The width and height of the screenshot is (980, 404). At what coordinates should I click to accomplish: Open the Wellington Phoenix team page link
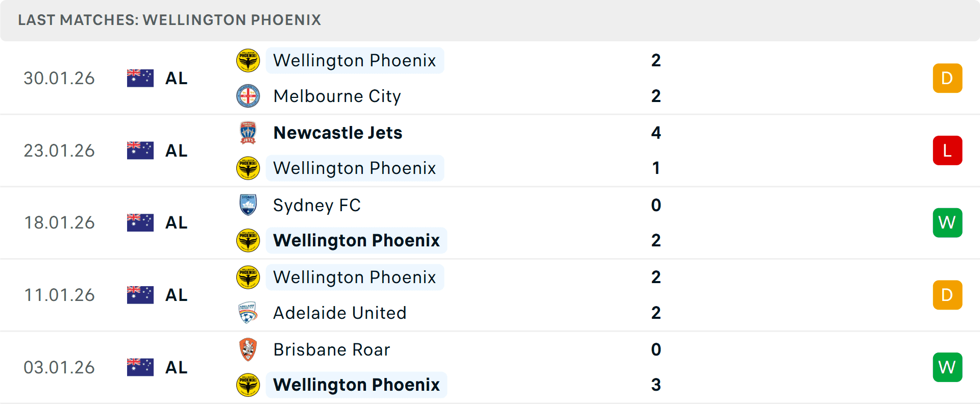coord(355,60)
